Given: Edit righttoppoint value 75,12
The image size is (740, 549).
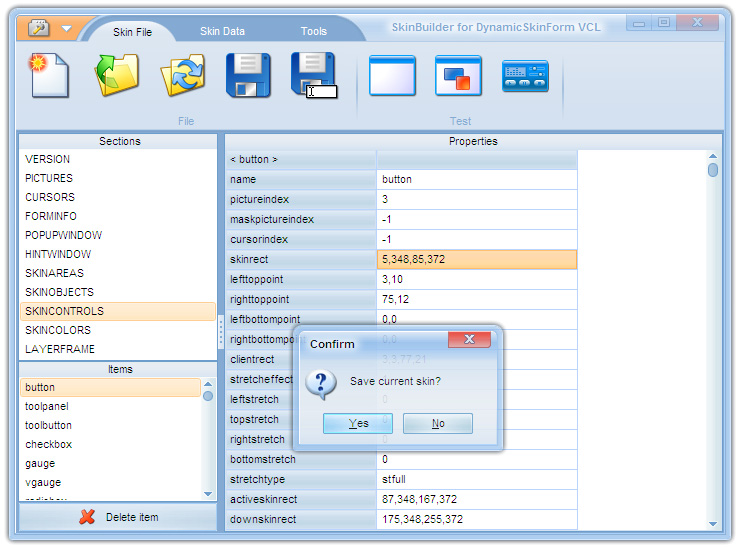Looking at the screenshot, I should tap(477, 299).
